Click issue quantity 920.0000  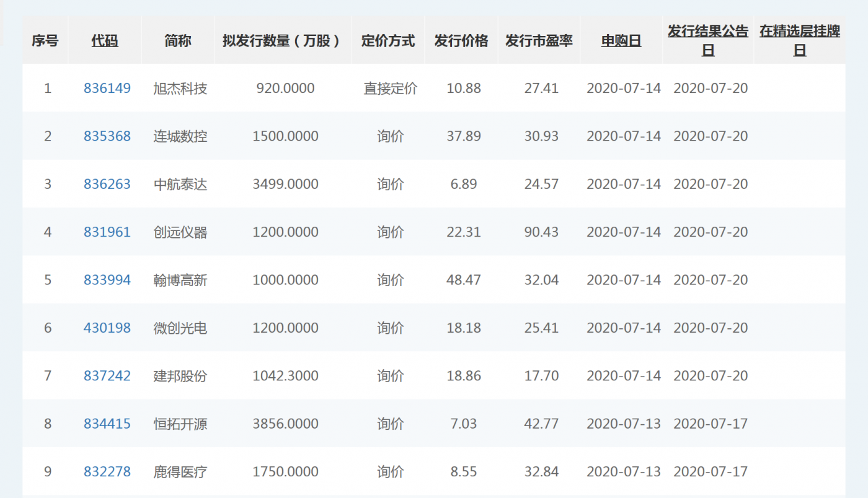coord(285,88)
